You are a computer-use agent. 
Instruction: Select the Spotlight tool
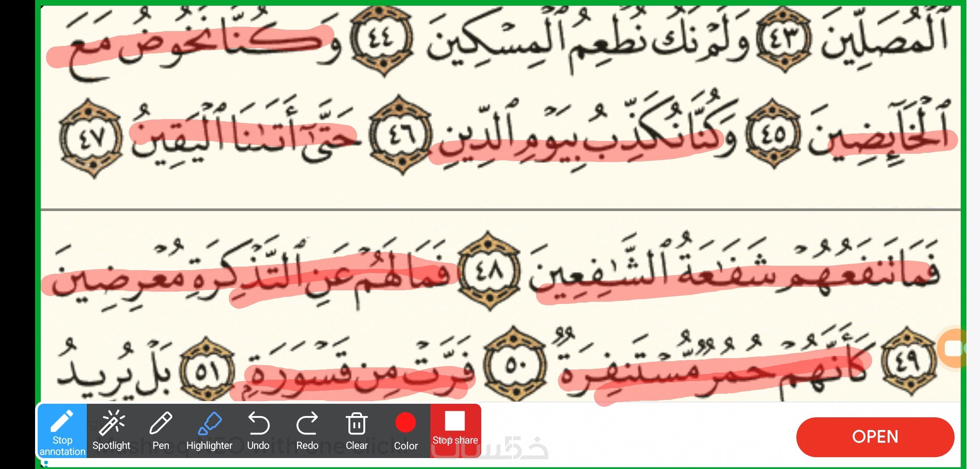[111, 431]
